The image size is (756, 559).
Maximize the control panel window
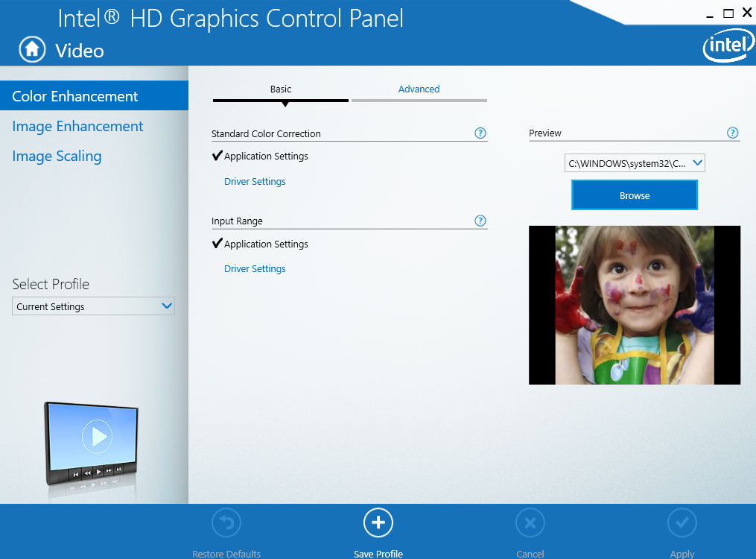pos(728,13)
